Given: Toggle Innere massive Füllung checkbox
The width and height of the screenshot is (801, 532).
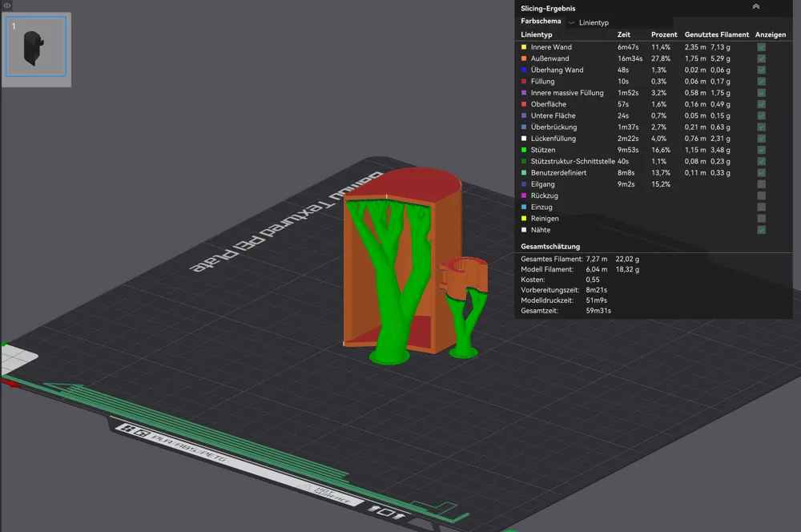Looking at the screenshot, I should point(761,92).
